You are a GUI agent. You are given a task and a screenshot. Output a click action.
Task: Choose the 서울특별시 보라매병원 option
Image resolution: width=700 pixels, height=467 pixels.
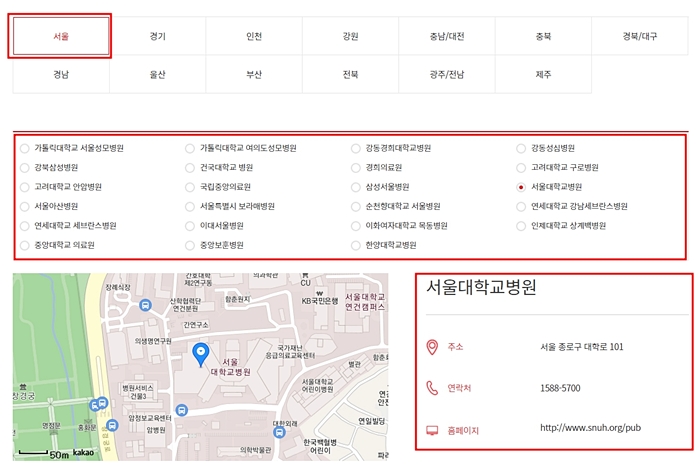[x=190, y=207]
